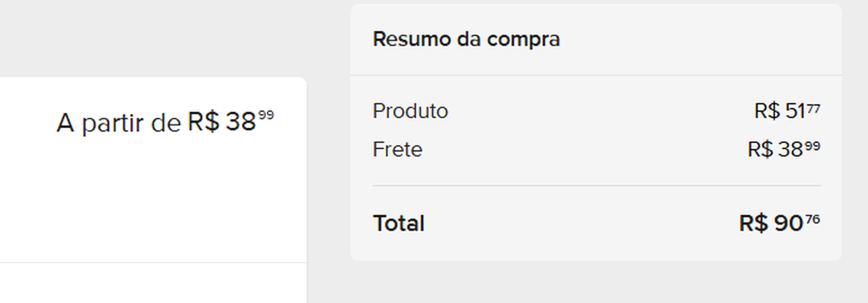This screenshot has height=303, width=868.
Task: Click the R$ 38 price after "A partir de"
Action: tap(222, 122)
